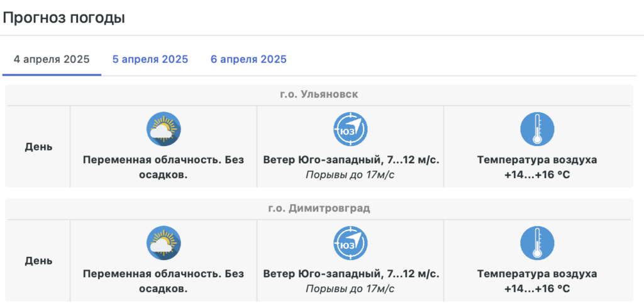Screen dimensions: 644x308
Task: Switch to the 5 апреля 2025 tab
Action: pyautogui.click(x=150, y=60)
